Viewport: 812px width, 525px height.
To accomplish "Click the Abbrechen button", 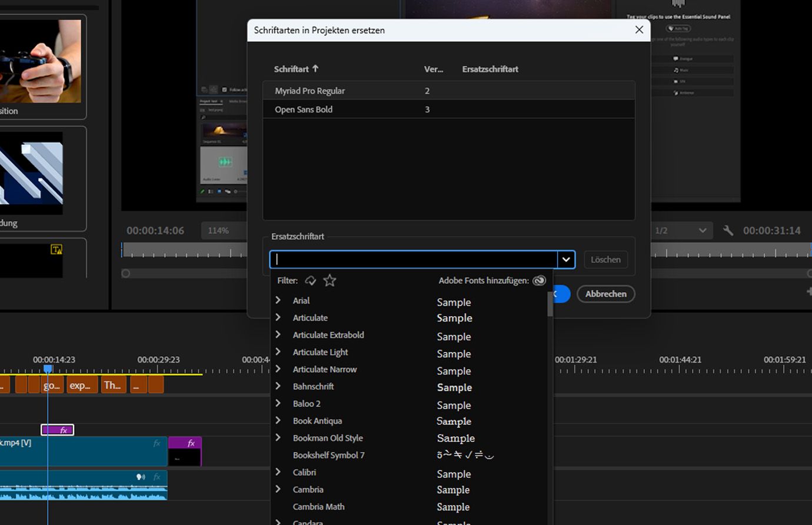I will (605, 294).
